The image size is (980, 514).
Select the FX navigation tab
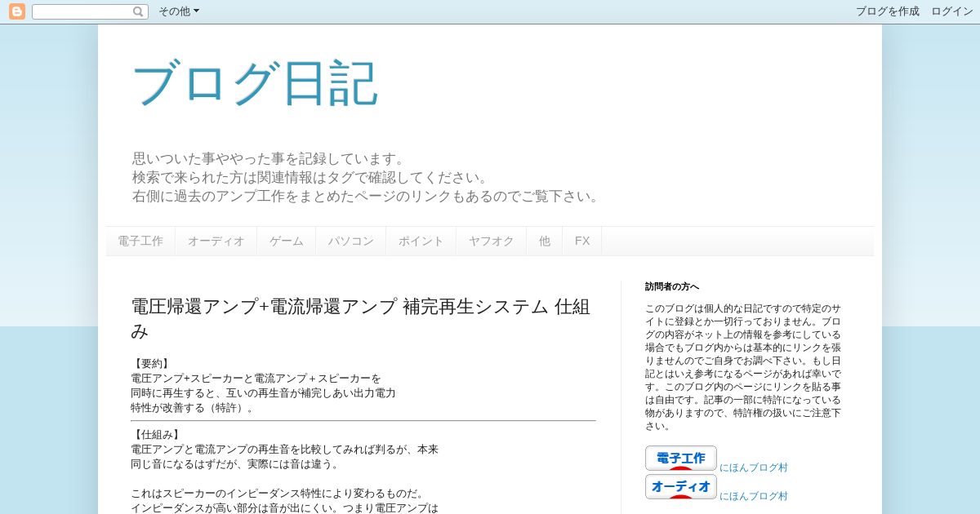coord(582,241)
